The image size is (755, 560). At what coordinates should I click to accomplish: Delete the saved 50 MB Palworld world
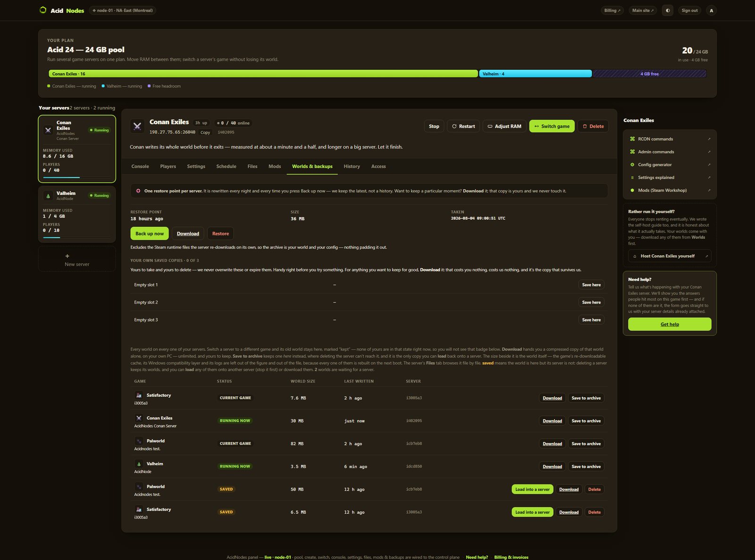(x=595, y=489)
